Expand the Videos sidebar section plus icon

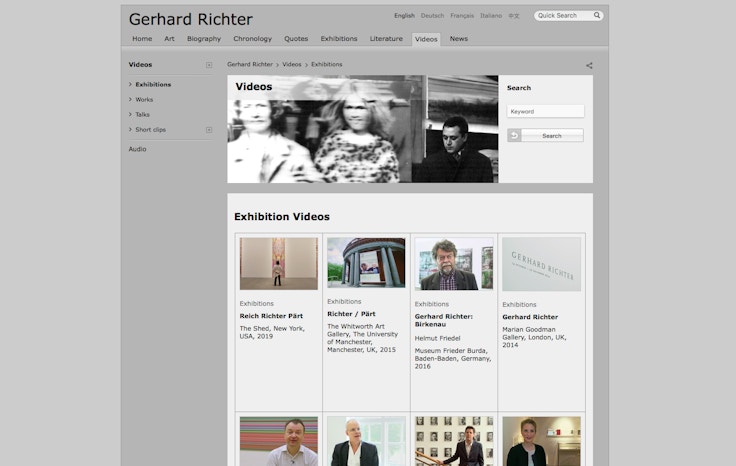coord(209,65)
